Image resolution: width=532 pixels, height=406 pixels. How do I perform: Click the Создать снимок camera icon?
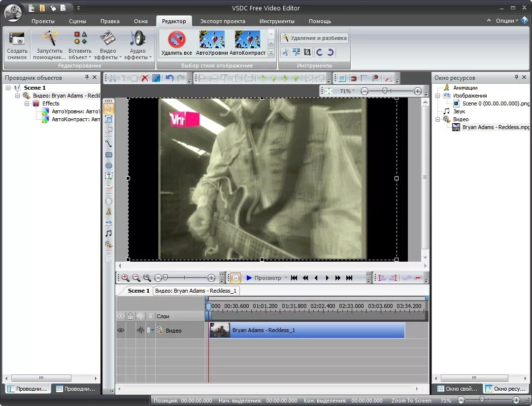[x=17, y=38]
